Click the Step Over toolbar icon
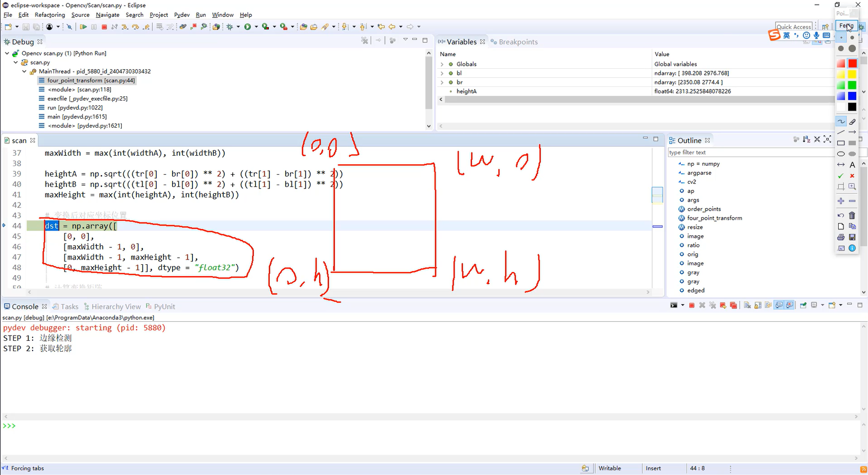 [136, 27]
